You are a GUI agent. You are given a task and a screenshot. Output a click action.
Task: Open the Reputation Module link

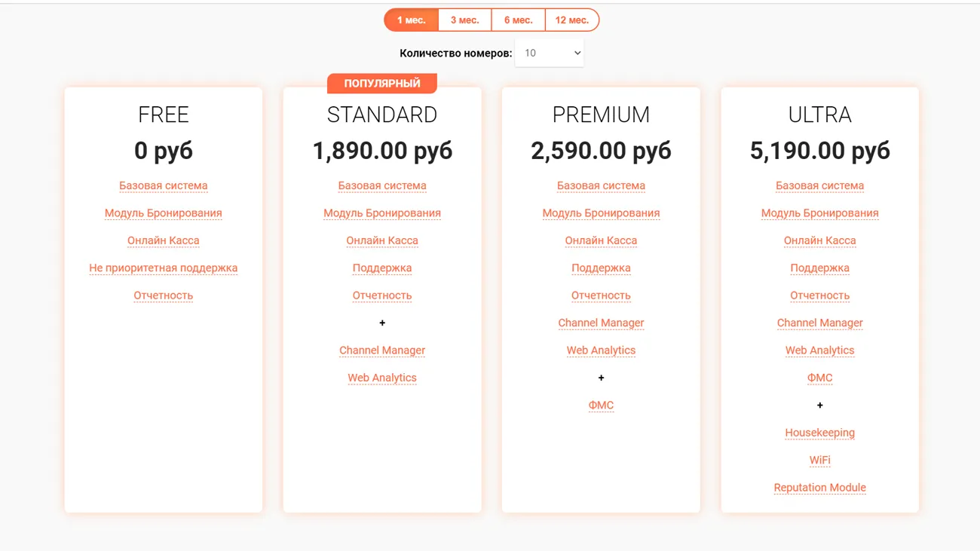pyautogui.click(x=819, y=488)
